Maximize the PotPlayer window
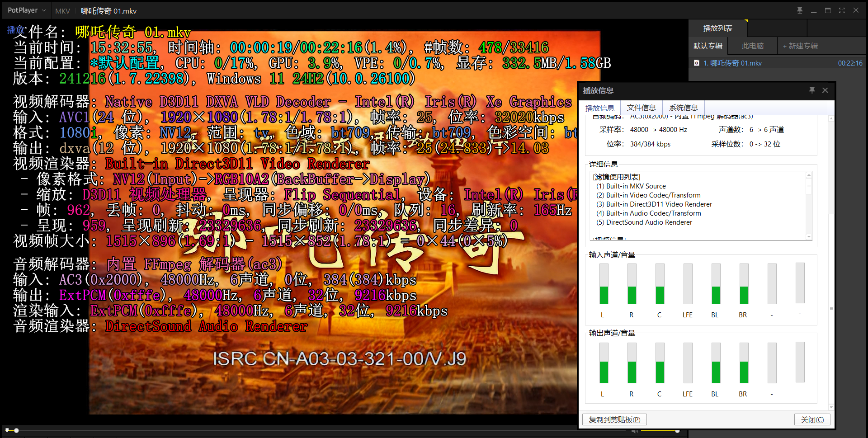The height and width of the screenshot is (438, 868). pyautogui.click(x=828, y=10)
